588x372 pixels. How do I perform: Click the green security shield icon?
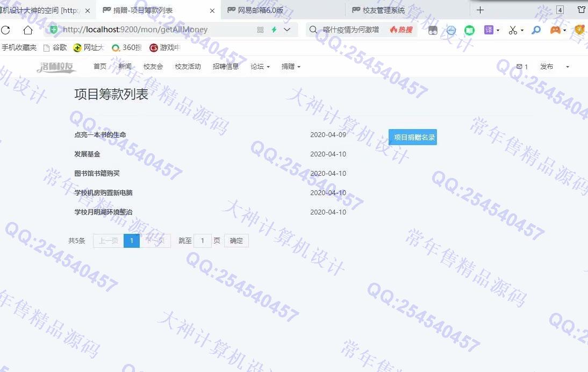54,29
